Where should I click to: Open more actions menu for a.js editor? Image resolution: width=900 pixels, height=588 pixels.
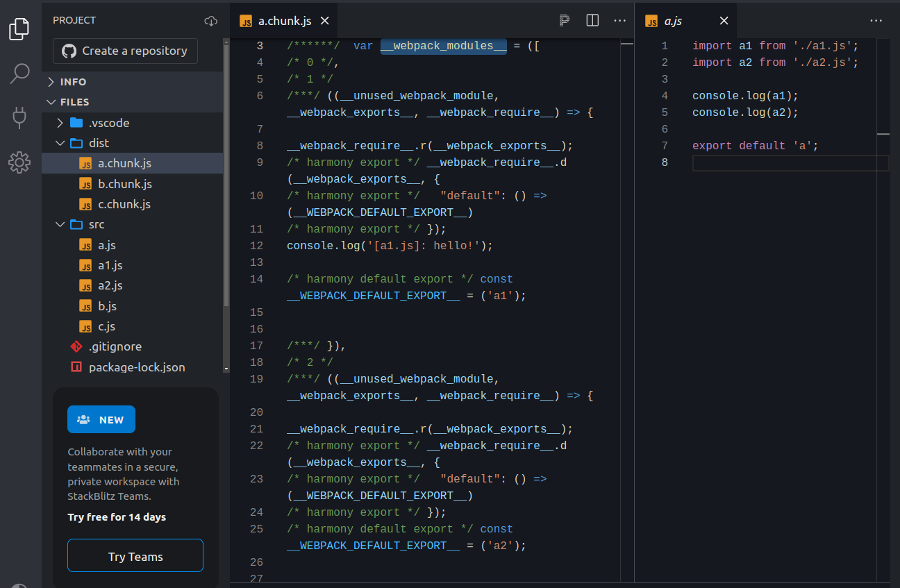(876, 21)
